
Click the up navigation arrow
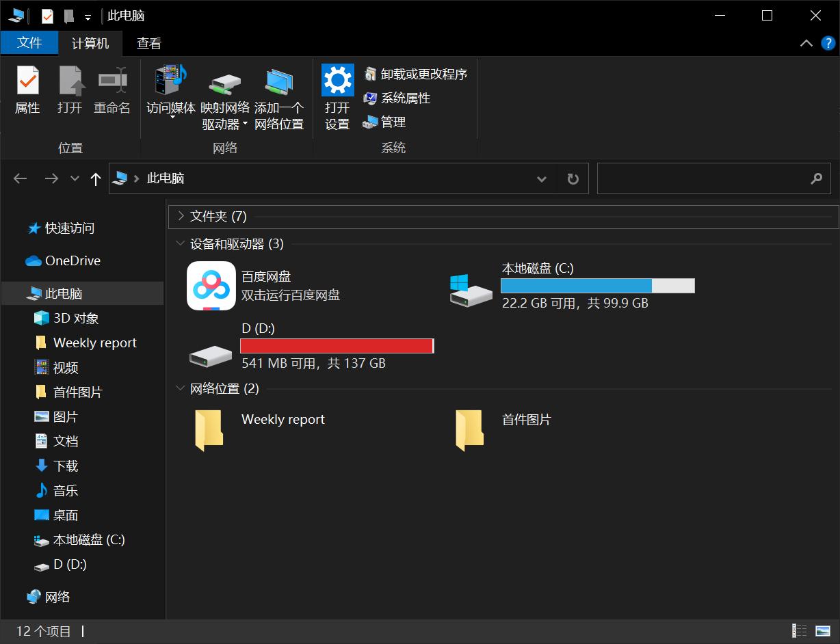coord(95,178)
